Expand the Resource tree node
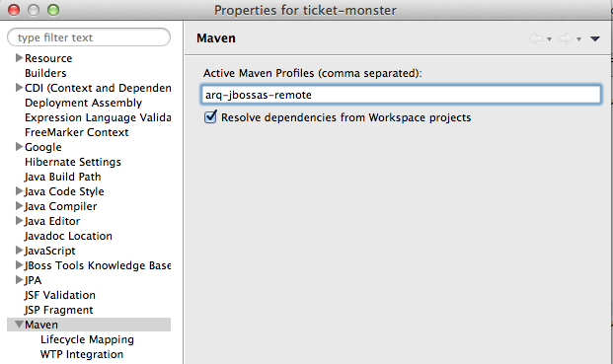 (x=19, y=58)
